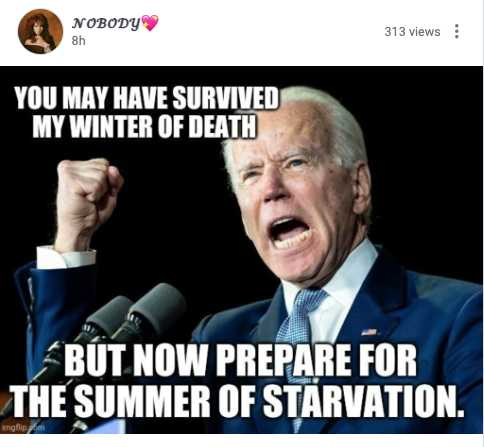Click the imgflip.com watermark on the image
484x447 pixels.
tap(23, 428)
